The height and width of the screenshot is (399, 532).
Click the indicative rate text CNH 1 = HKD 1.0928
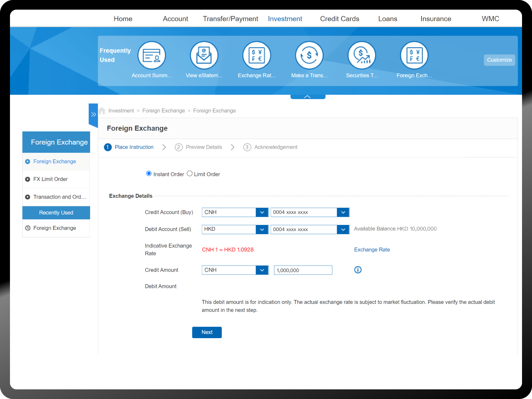click(x=228, y=250)
